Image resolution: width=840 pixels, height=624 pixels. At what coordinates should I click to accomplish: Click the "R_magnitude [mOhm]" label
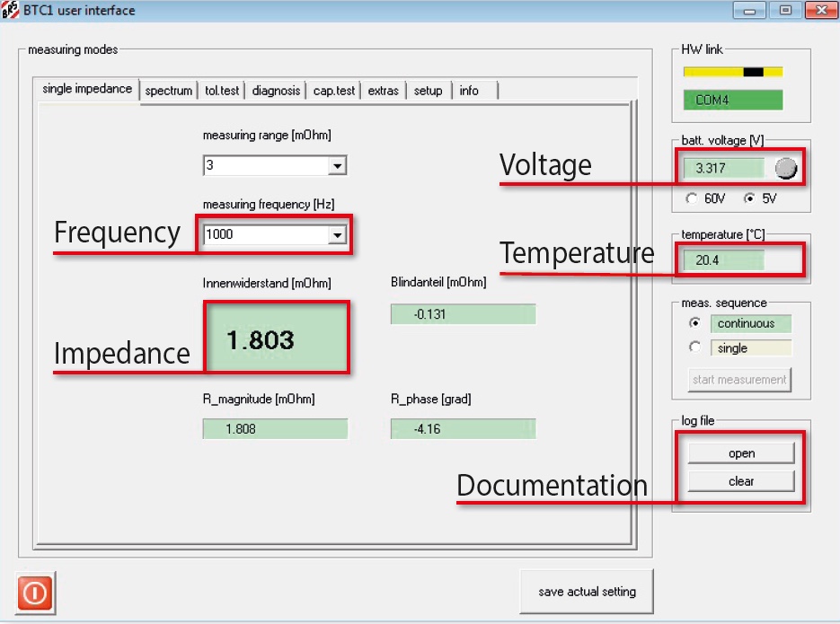(x=259, y=399)
